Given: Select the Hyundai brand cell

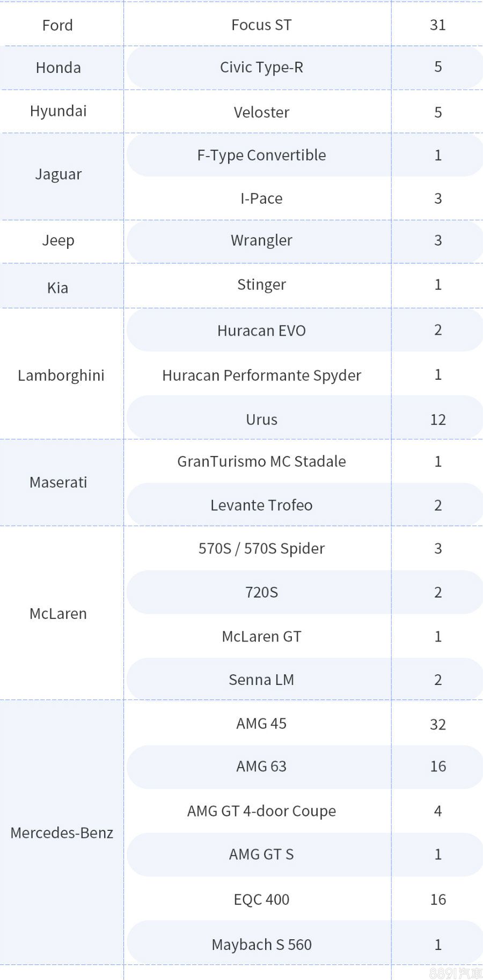Looking at the screenshot, I should 58,111.
